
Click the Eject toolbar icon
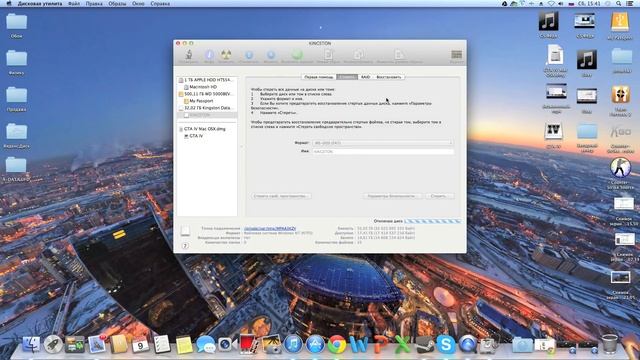coord(271,55)
